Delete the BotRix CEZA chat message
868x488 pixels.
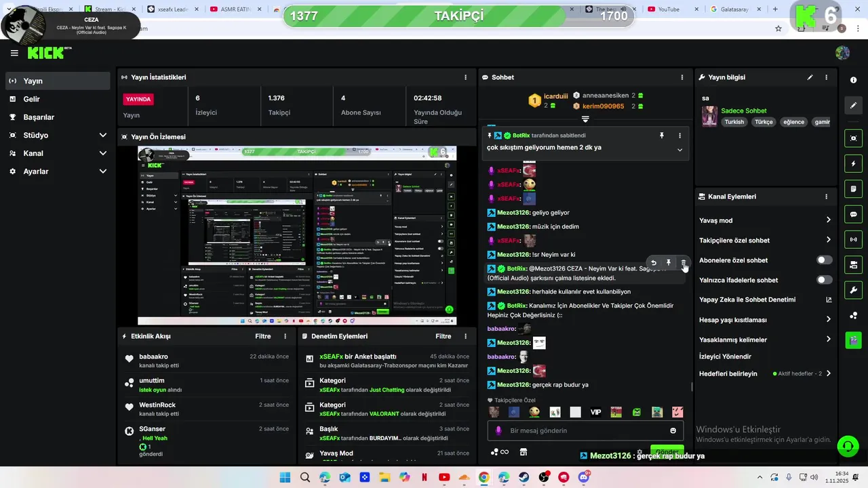[684, 263]
